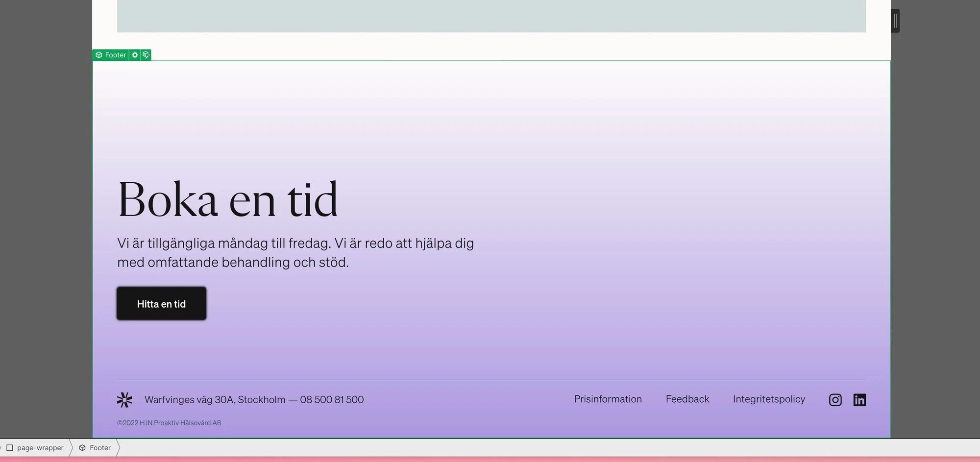Open the Prisinformation link
This screenshot has height=462, width=980.
tap(608, 399)
